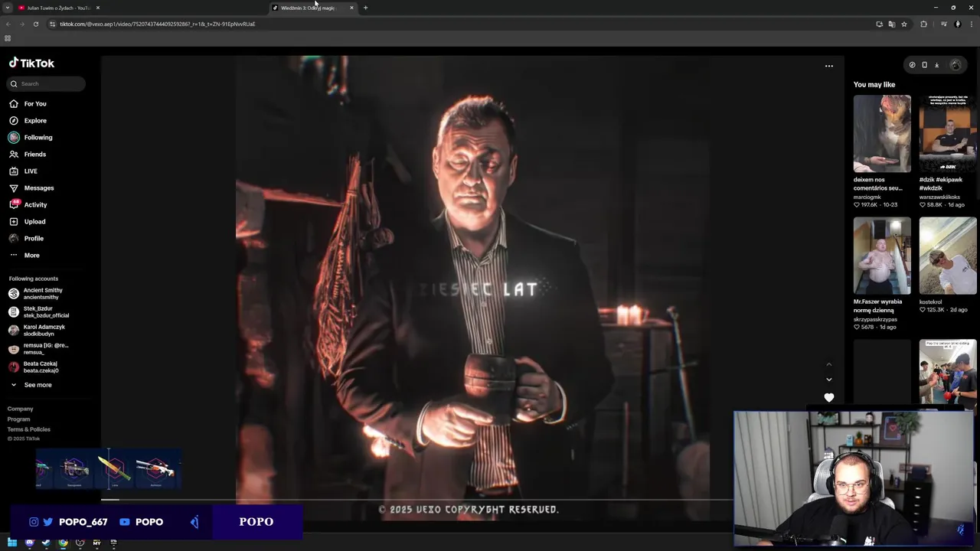Expand the Program footer section

click(x=19, y=419)
